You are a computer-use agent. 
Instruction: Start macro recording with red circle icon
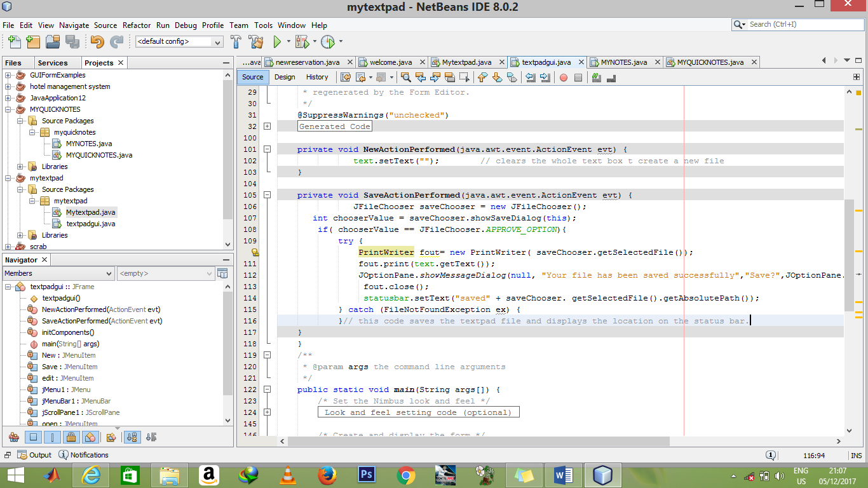click(563, 78)
